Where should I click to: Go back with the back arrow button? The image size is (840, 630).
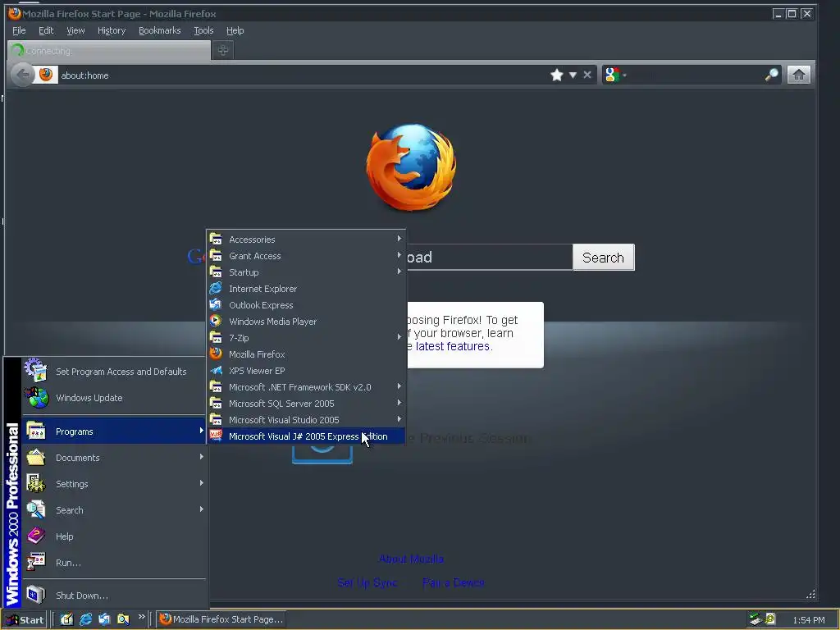[22, 75]
